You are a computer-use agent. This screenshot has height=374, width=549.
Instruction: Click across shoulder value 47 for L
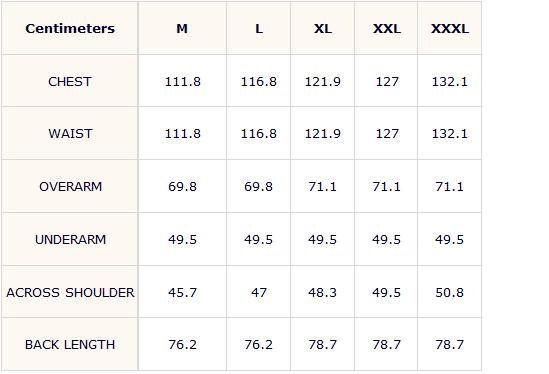[259, 292]
